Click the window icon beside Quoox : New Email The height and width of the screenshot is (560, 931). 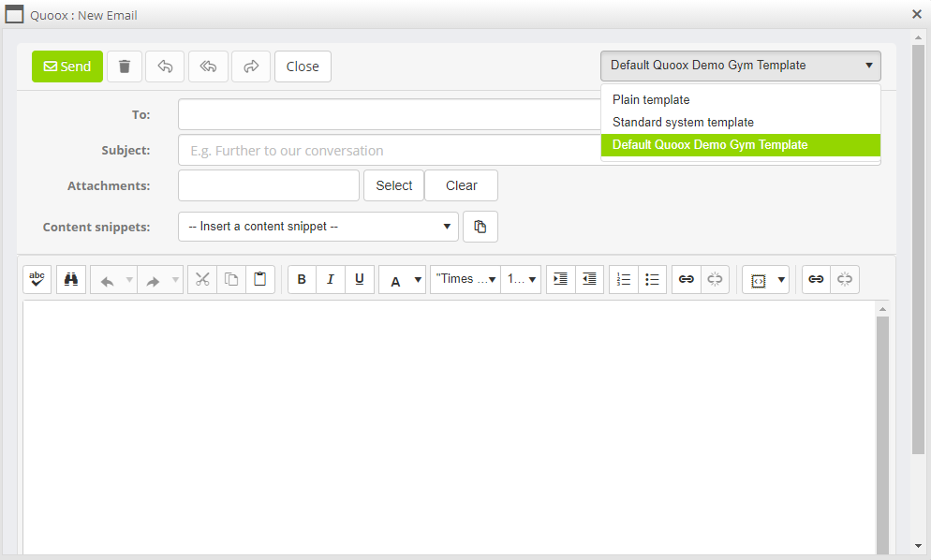14,15
